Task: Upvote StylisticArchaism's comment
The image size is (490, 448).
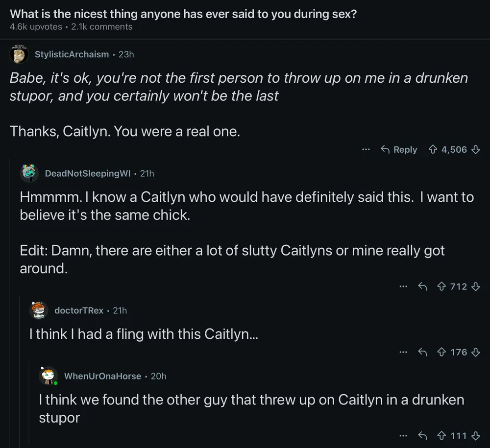Action: [x=433, y=150]
